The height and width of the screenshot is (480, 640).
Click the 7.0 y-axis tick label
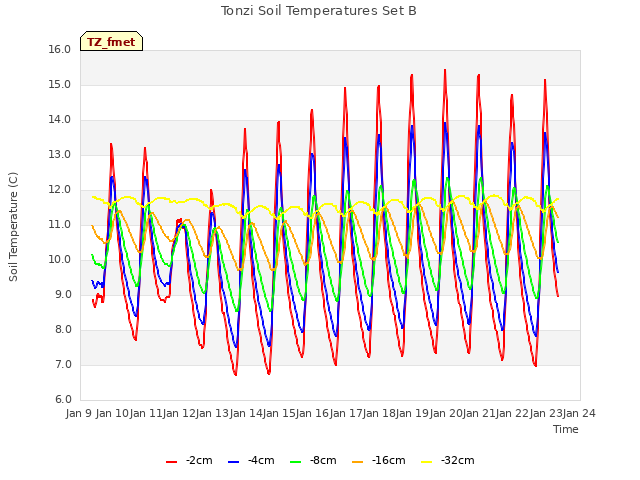[63, 364]
